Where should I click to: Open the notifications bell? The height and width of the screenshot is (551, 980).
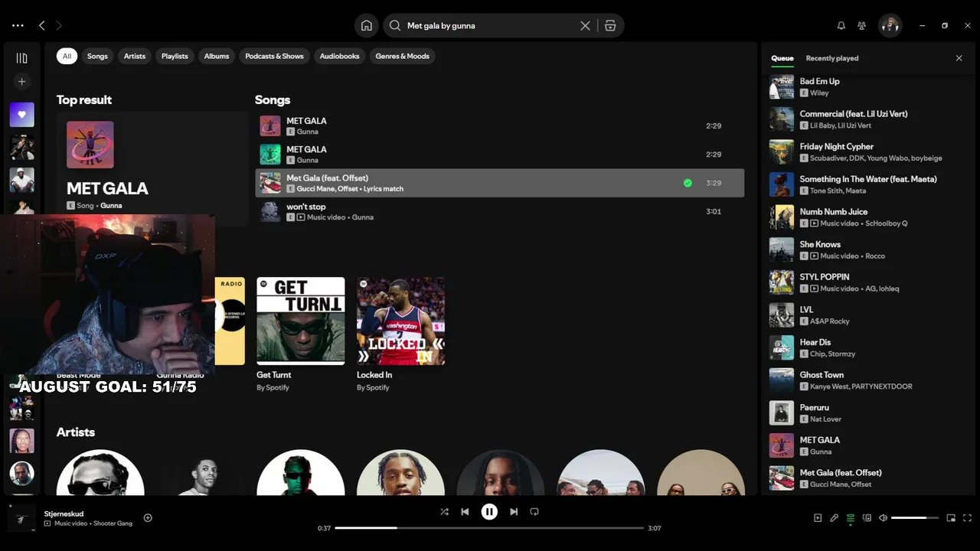point(841,25)
